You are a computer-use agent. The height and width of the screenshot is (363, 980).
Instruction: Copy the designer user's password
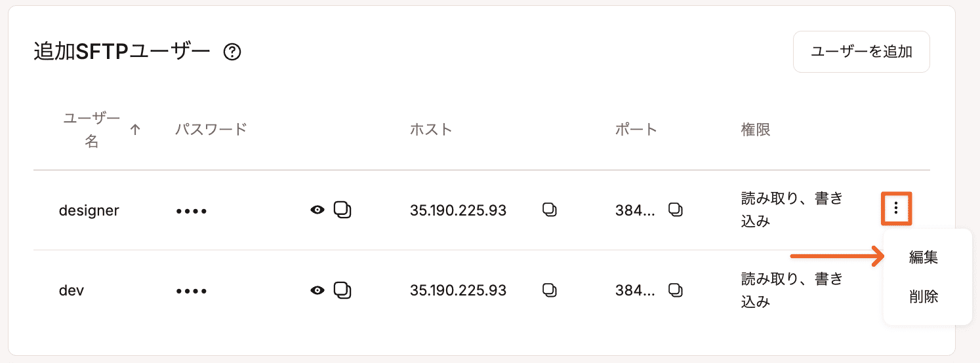point(342,210)
